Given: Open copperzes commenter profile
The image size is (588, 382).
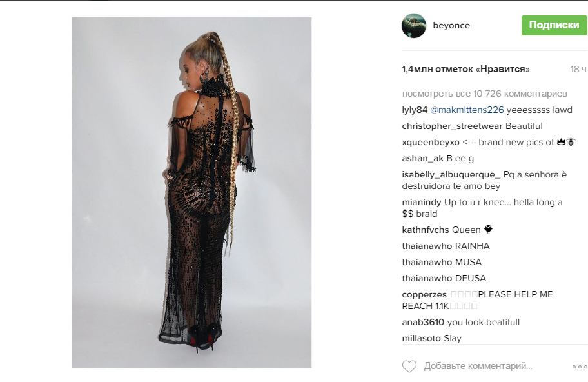Looking at the screenshot, I should click(424, 295).
